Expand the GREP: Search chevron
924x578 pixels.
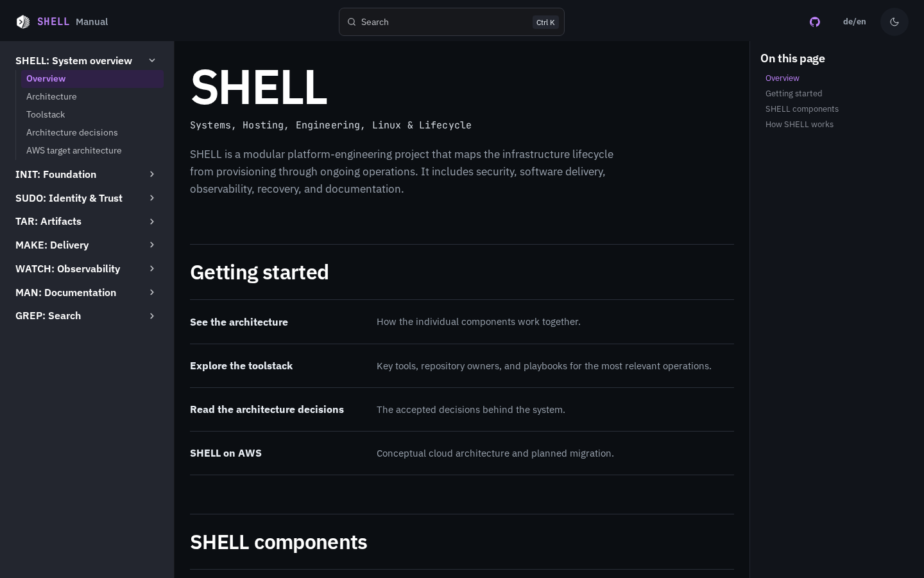pos(152,316)
